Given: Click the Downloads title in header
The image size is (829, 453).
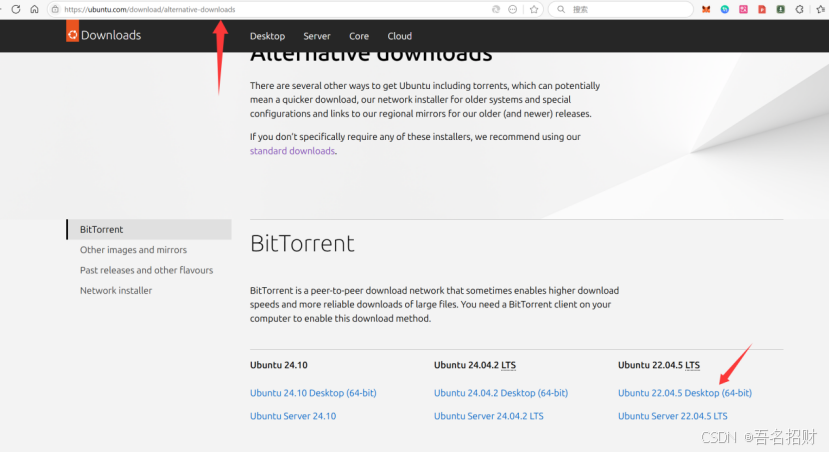Looking at the screenshot, I should tap(111, 35).
